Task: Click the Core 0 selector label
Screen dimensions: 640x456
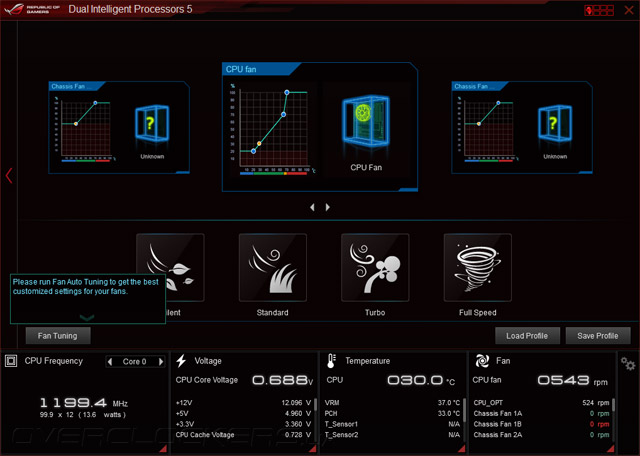Action: [135, 362]
